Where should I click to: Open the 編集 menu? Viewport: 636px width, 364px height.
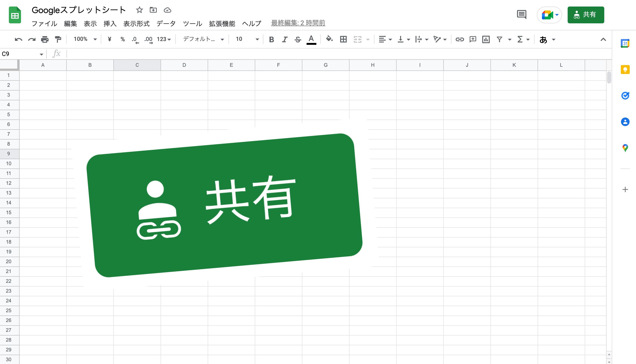click(70, 24)
